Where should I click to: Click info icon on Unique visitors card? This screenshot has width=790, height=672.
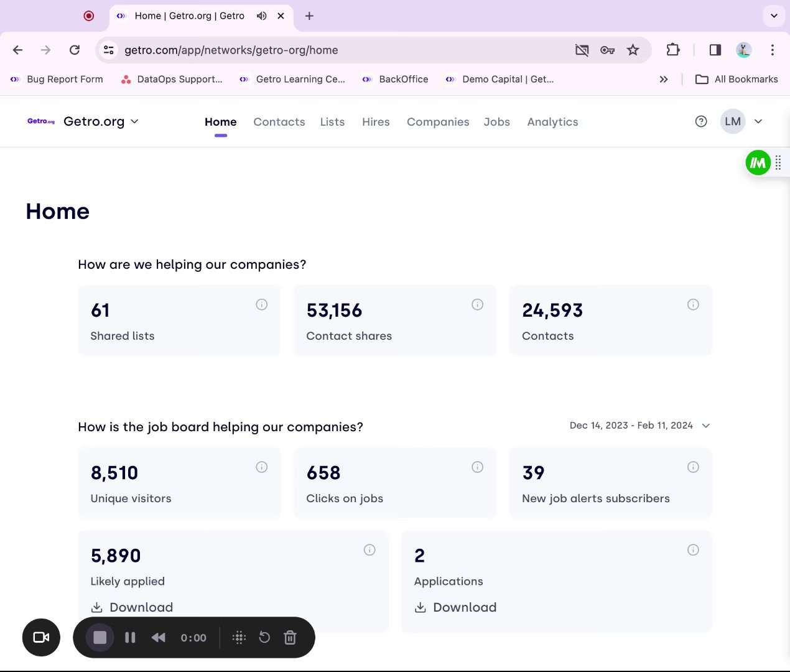[262, 467]
